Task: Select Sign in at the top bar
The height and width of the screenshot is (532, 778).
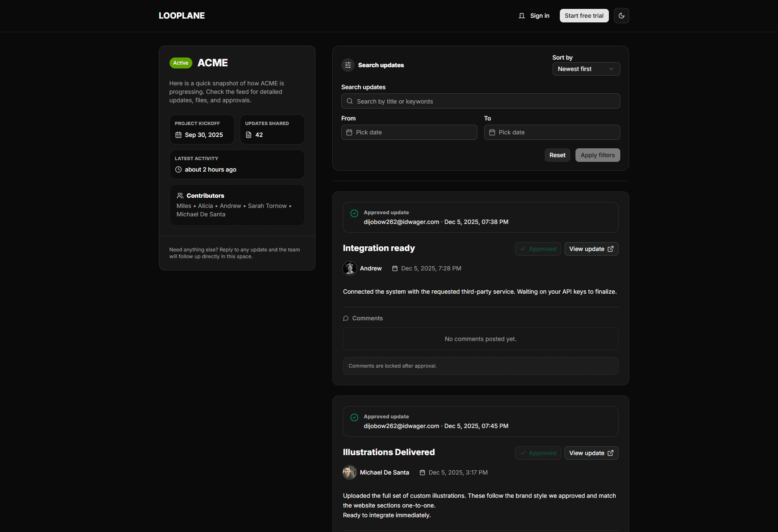Action: pos(539,15)
